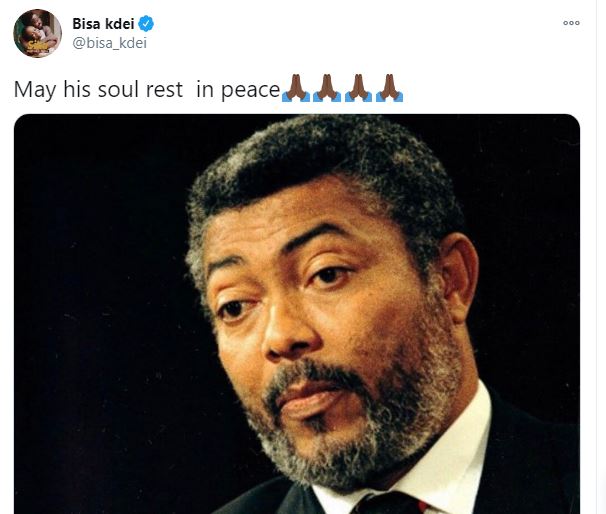
Task: Click the first praying hands emoji
Action: [296, 88]
